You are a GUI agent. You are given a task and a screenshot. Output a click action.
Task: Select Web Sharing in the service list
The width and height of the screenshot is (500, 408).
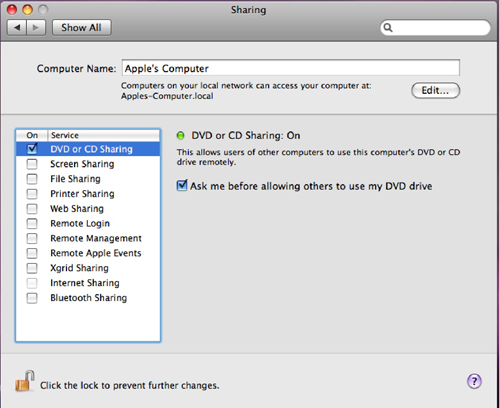(88, 209)
